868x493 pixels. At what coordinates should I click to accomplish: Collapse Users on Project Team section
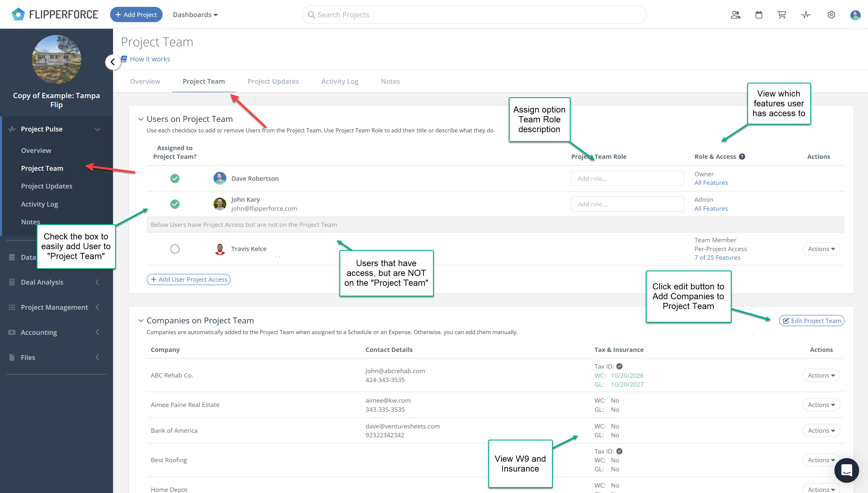140,119
